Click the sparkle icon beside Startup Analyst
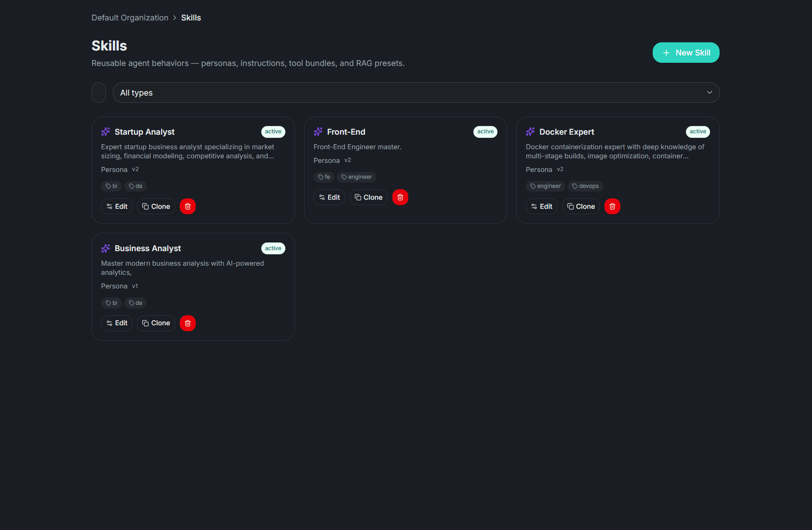 tap(106, 131)
